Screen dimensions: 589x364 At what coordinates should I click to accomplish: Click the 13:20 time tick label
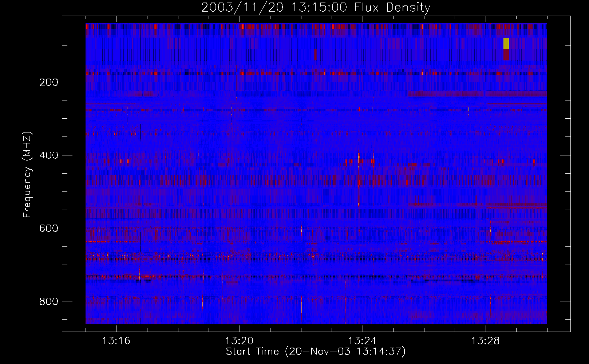[x=239, y=341]
